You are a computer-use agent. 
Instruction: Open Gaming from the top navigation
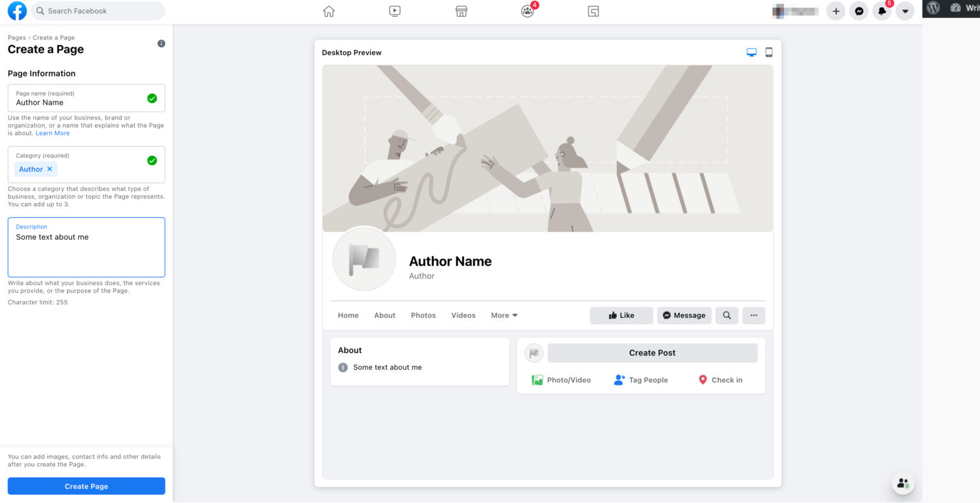(x=593, y=11)
